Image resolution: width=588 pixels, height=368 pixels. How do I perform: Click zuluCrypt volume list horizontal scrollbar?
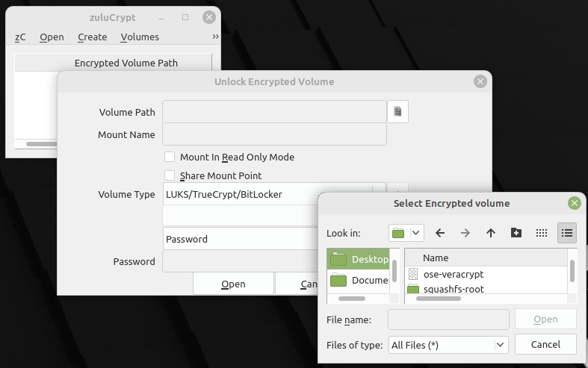click(41, 144)
